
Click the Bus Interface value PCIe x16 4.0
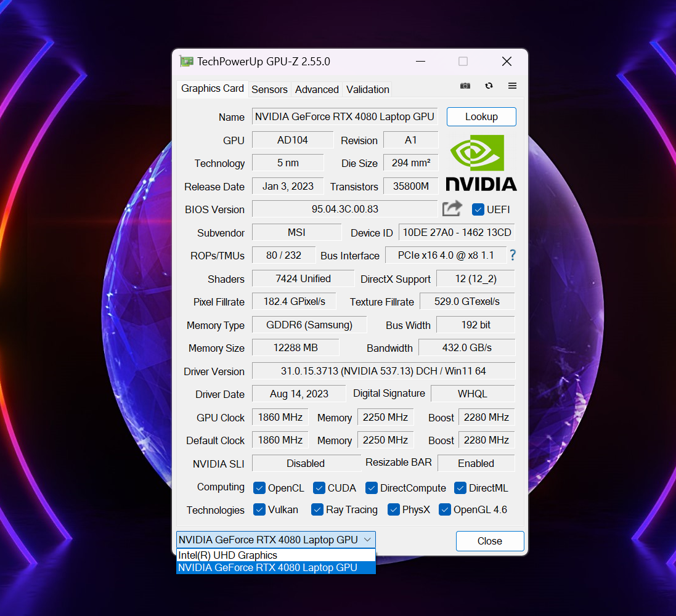point(446,255)
